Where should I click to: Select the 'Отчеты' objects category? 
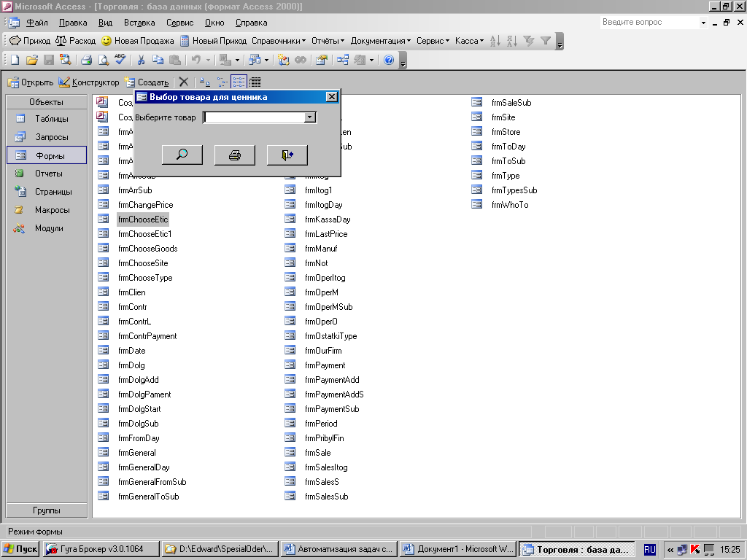click(x=47, y=174)
